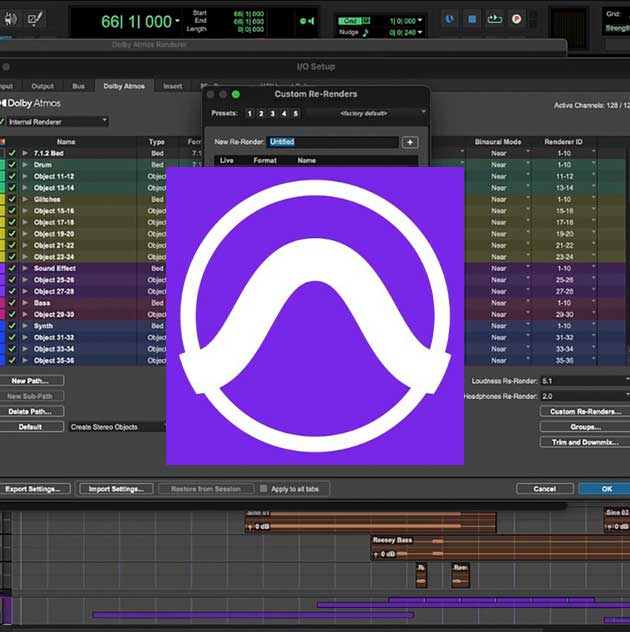Expand the Drum path triangle
Viewport: 630px width, 632px height.
(25, 164)
